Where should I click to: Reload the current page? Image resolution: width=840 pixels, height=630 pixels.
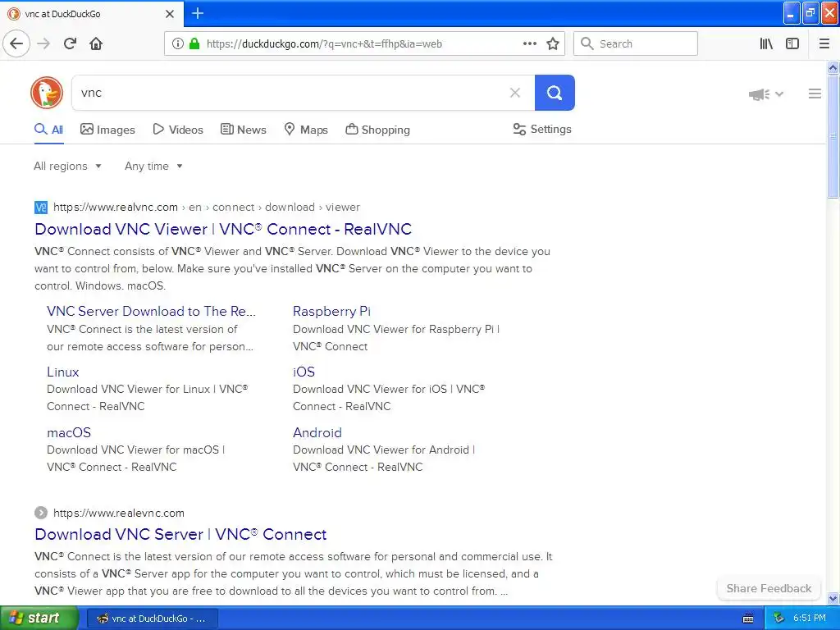click(70, 43)
